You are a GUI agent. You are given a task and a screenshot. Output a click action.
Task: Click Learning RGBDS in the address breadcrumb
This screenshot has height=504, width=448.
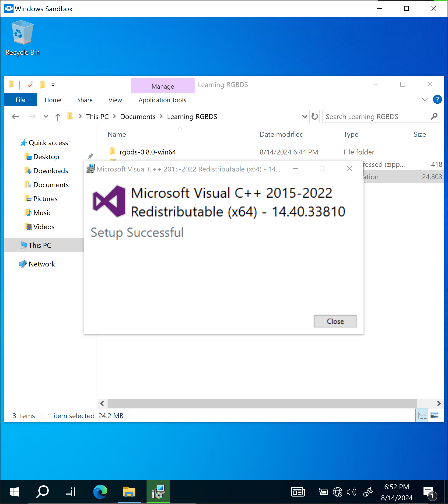192,117
